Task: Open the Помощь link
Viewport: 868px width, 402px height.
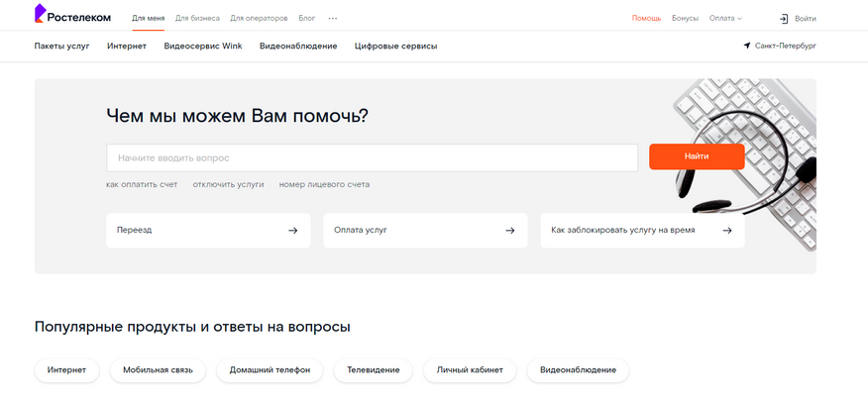Action: [647, 18]
